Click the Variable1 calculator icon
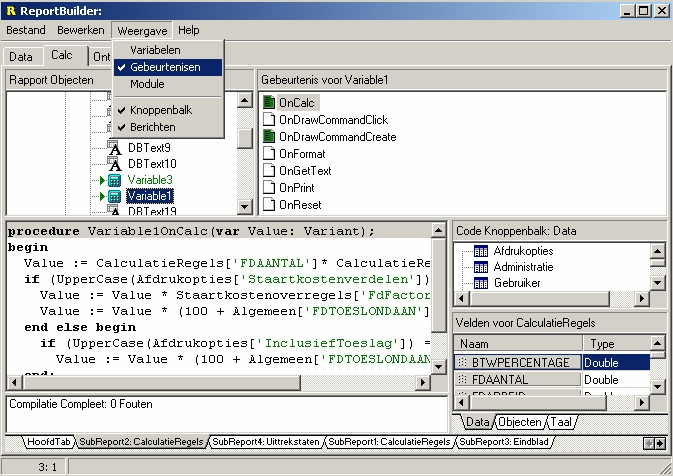 pos(114,197)
